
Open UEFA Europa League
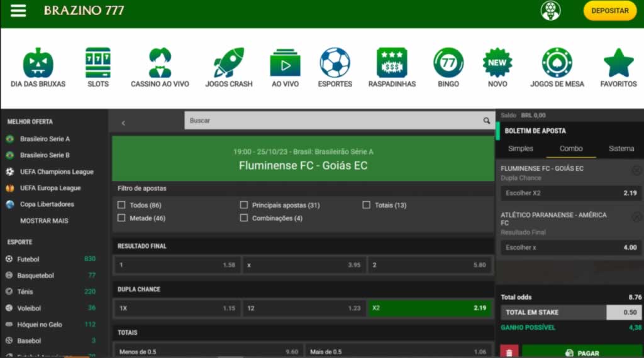pos(50,188)
